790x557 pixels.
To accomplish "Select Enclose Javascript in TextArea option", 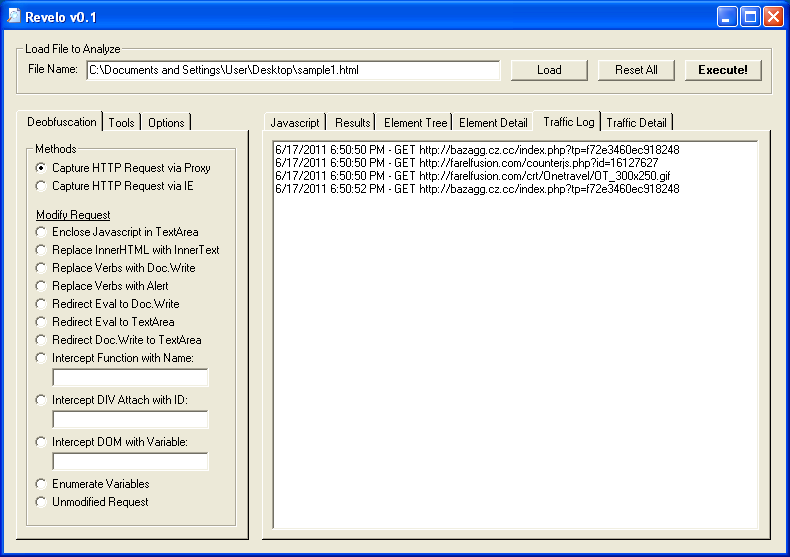I will point(41,232).
